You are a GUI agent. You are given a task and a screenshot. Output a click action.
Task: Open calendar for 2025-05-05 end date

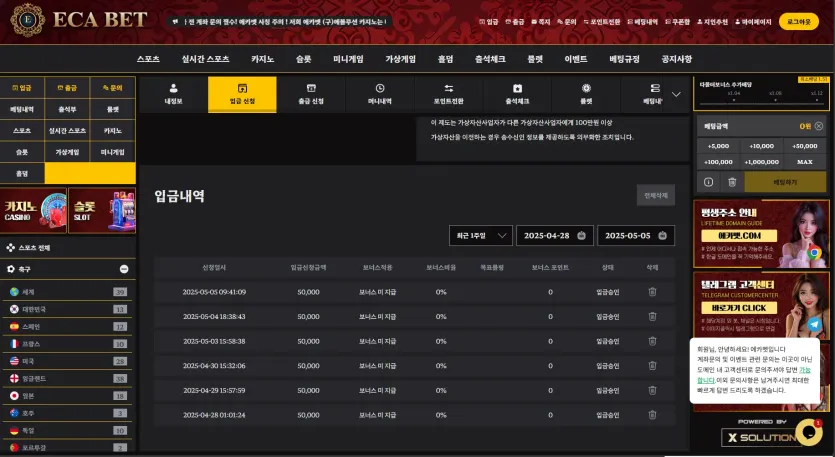(662, 235)
